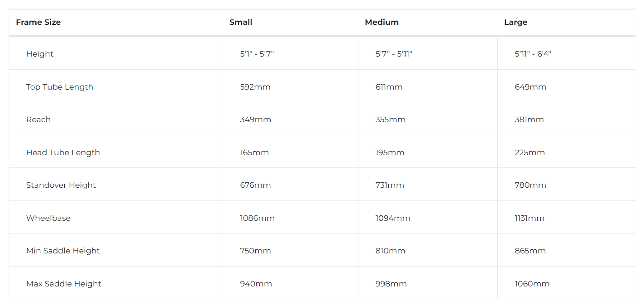Click the Standover Height label

click(x=61, y=185)
